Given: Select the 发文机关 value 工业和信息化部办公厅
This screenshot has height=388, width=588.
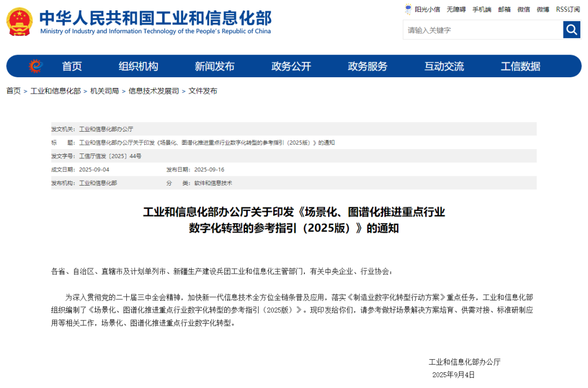Looking at the screenshot, I should coord(106,129).
